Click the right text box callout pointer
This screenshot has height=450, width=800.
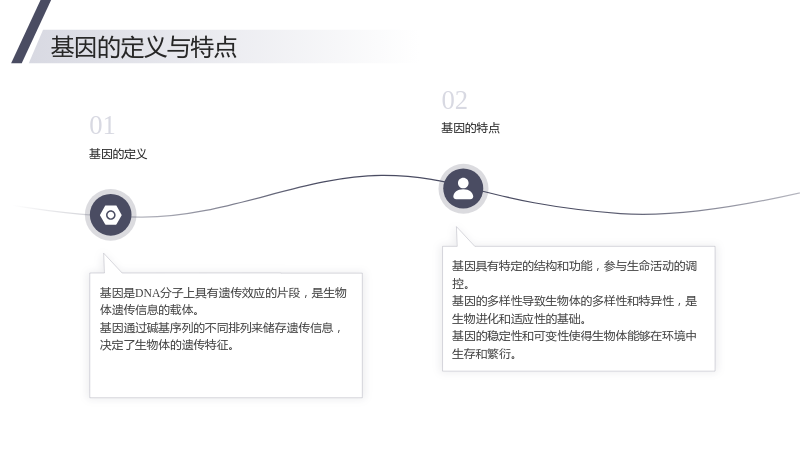tap(464, 237)
